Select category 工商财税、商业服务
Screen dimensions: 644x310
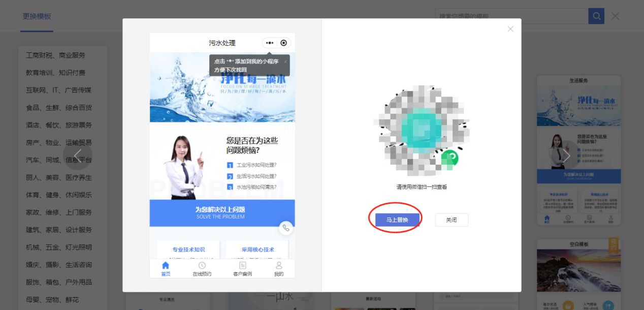pyautogui.click(x=56, y=55)
